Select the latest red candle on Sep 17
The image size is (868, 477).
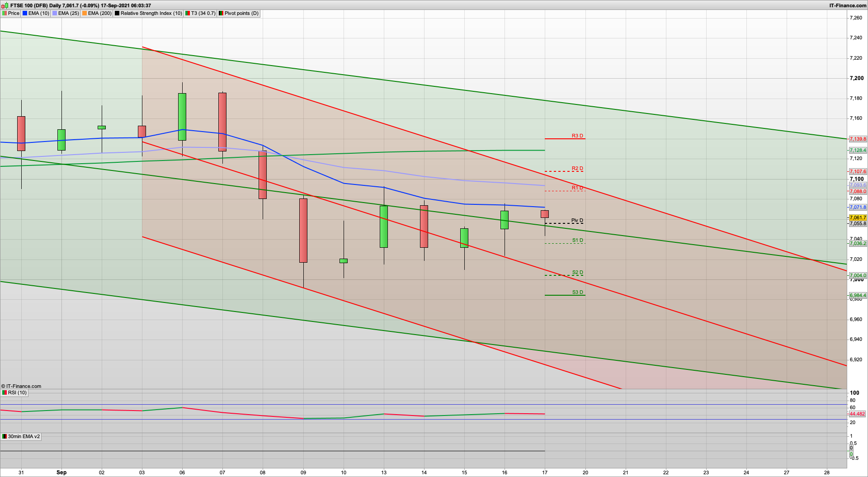pos(545,214)
